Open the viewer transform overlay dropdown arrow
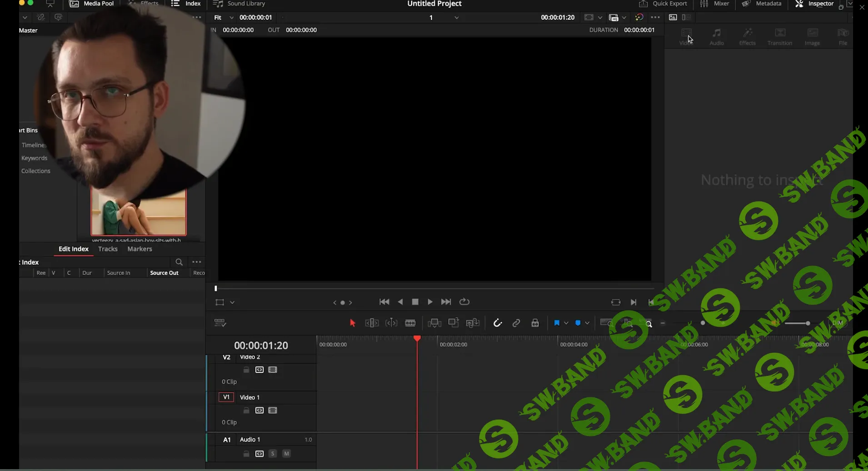 click(232, 302)
